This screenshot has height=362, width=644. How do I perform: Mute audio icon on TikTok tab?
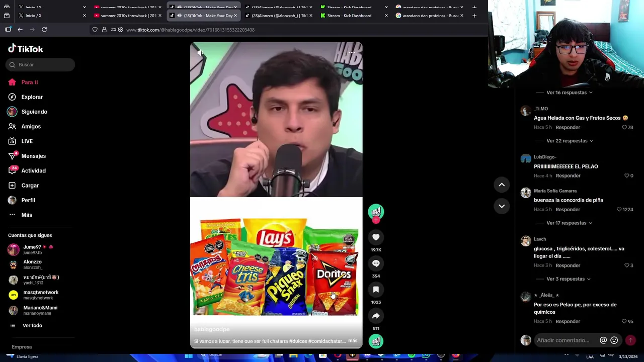tap(179, 16)
